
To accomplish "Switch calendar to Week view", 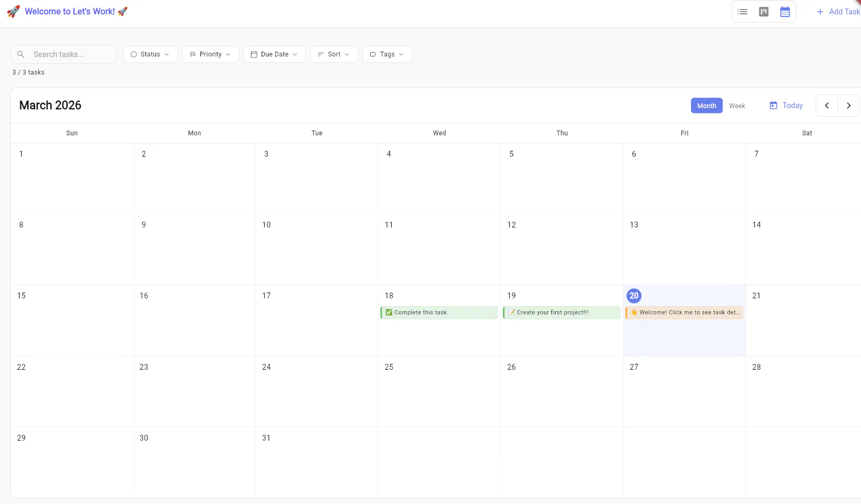I will 737,105.
